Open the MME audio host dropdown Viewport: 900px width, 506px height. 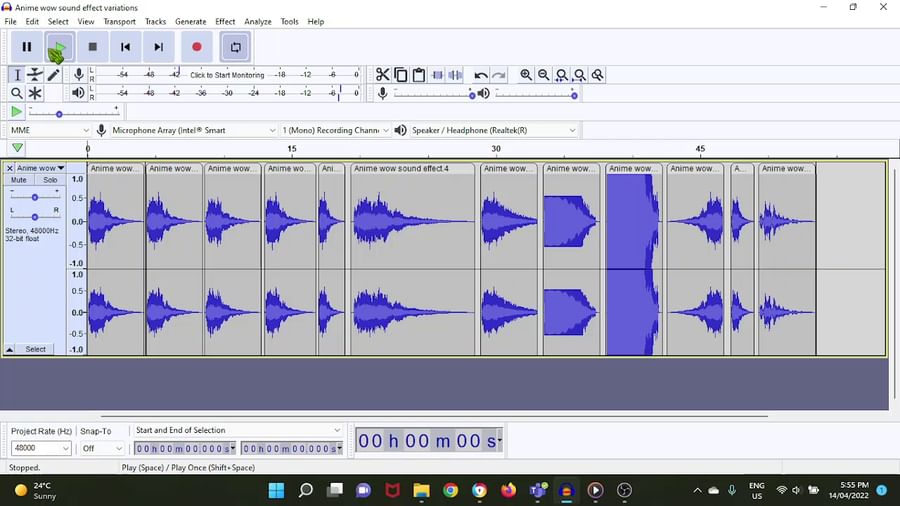point(50,130)
